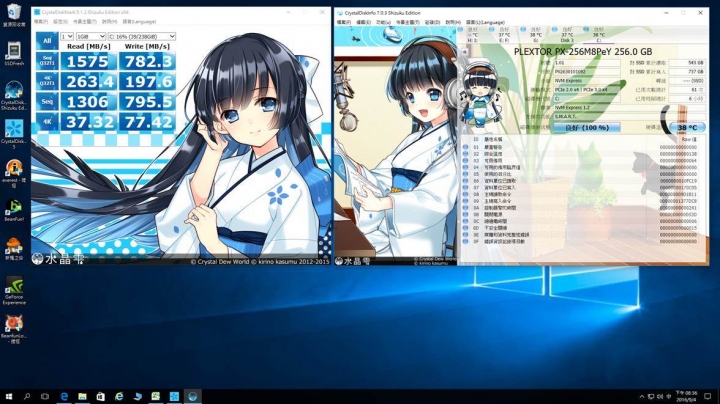Open the BeanFun! desktop icon
This screenshot has height=404, width=720.
(14, 211)
